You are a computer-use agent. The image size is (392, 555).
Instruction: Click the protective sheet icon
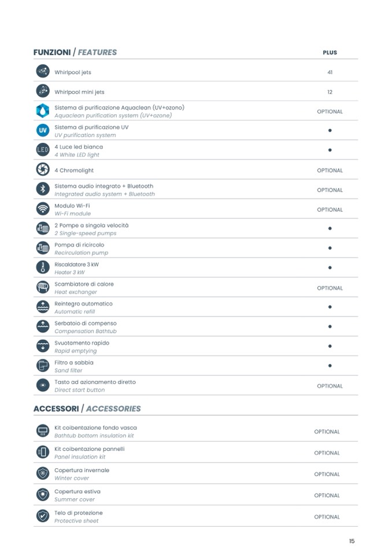43,516
